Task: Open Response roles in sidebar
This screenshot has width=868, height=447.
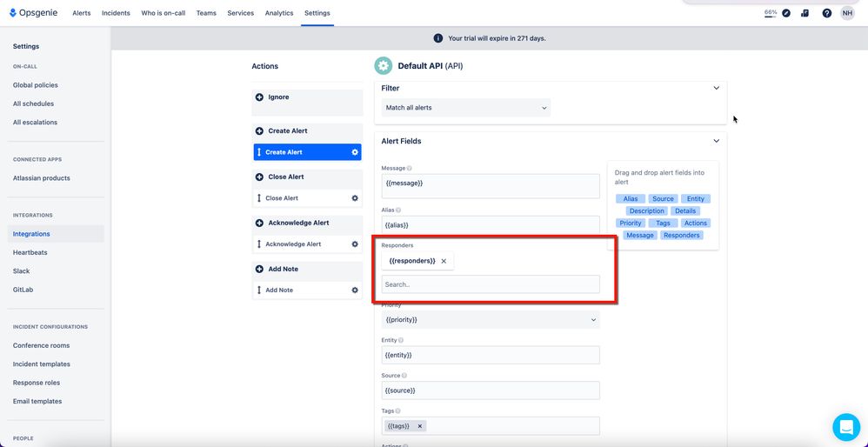Action: point(37,383)
